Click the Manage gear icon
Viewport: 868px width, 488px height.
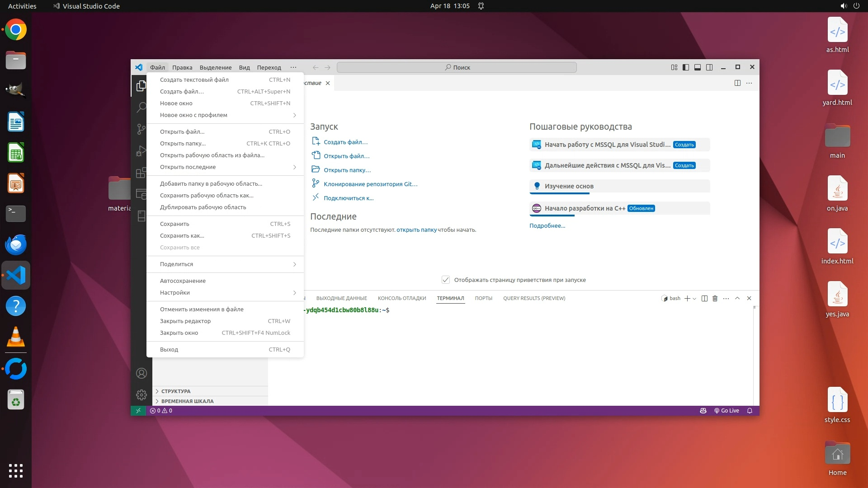click(x=142, y=395)
